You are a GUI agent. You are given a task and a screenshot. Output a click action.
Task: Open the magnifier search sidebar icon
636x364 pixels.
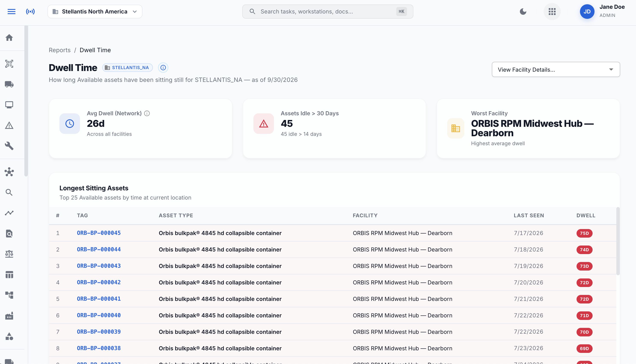coord(9,192)
